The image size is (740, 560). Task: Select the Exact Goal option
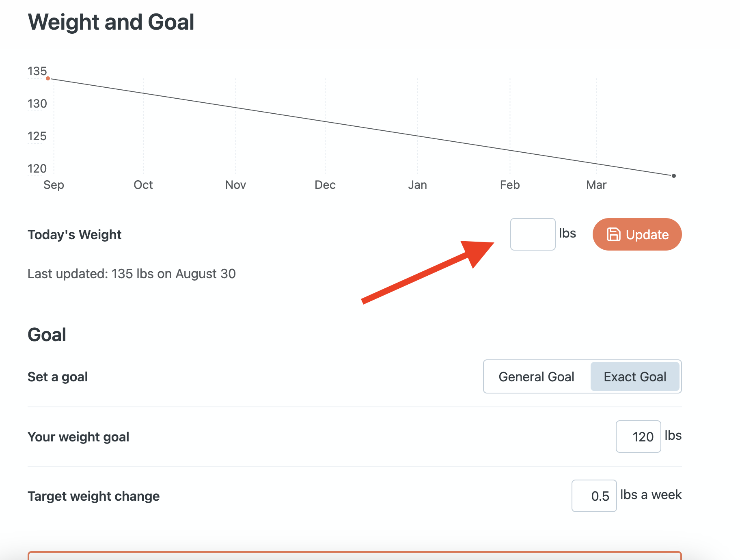click(635, 377)
